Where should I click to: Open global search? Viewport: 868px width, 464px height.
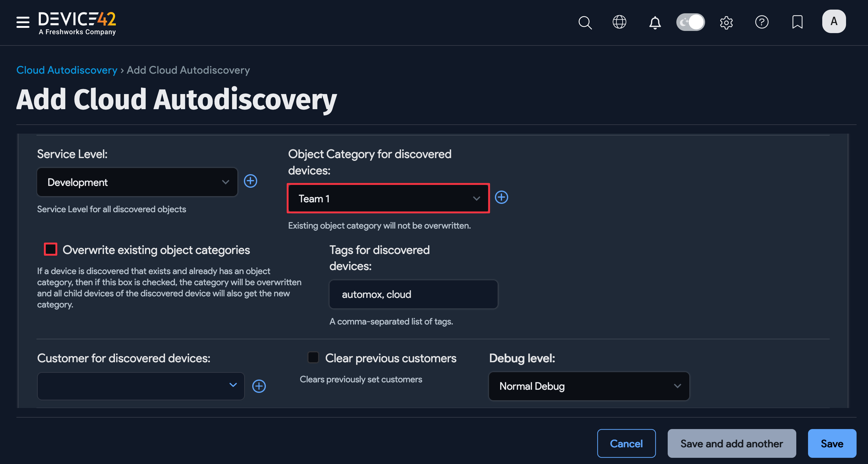click(585, 22)
